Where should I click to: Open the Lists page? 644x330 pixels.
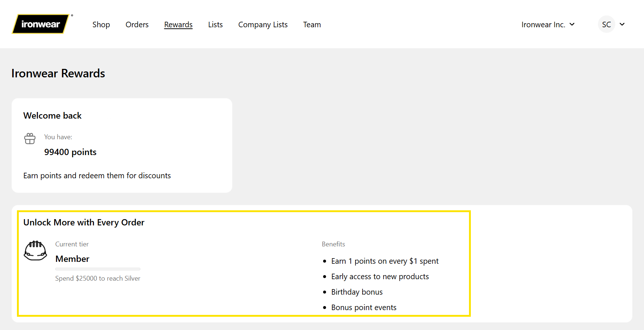[x=215, y=25]
